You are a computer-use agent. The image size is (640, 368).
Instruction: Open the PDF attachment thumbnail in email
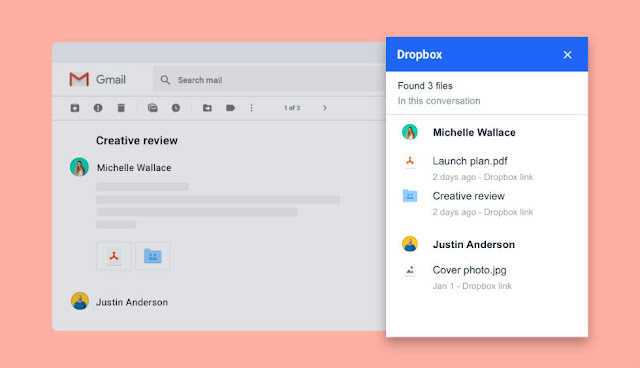[114, 256]
